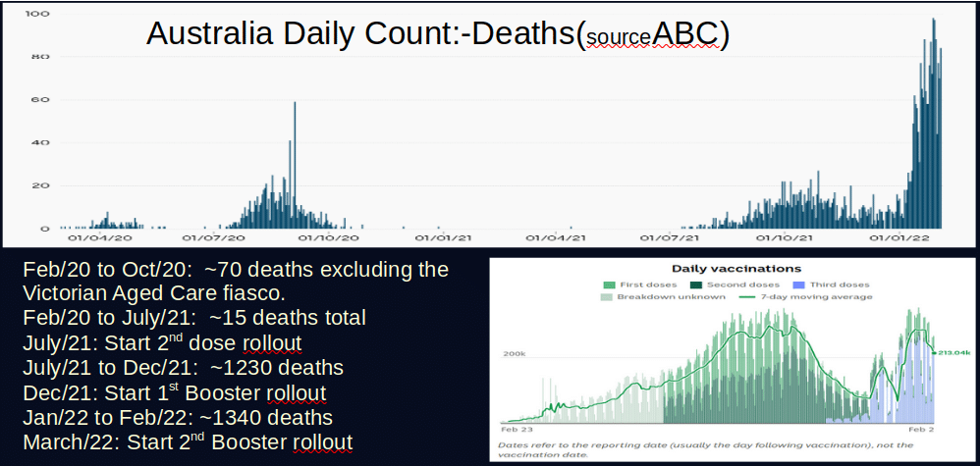Screen dimensions: 980x466
Task: Click the 'Australia Daily Count:-Deaths' chart title
Action: click(x=438, y=35)
